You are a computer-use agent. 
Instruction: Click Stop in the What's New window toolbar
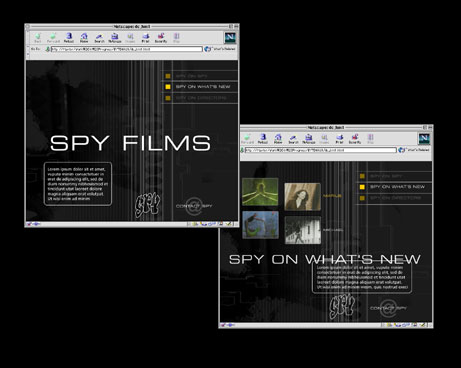[370, 138]
